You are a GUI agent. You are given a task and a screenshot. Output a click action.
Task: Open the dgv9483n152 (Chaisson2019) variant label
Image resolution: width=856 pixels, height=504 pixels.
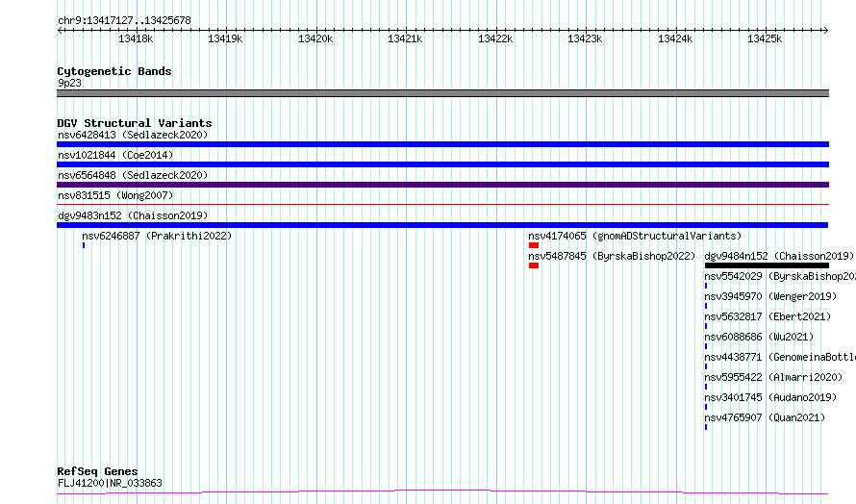(133, 215)
